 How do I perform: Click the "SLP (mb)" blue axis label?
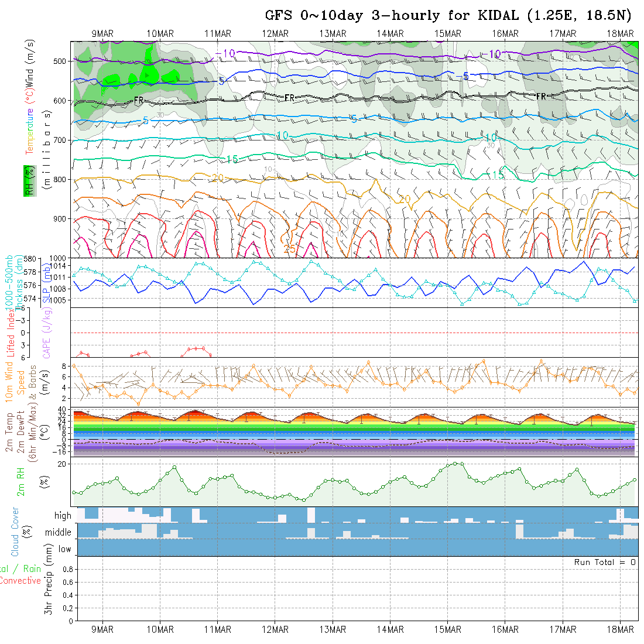tap(45, 283)
